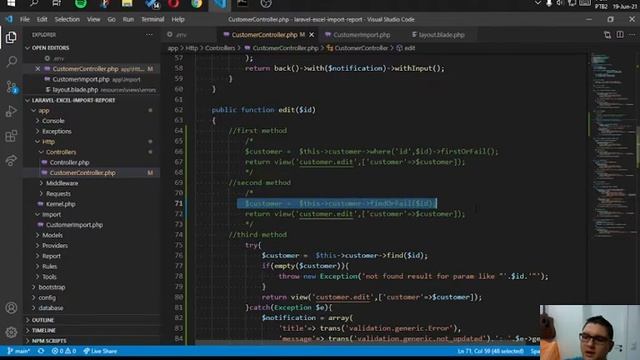Open the Live Share activity bar icon

pos(11,160)
